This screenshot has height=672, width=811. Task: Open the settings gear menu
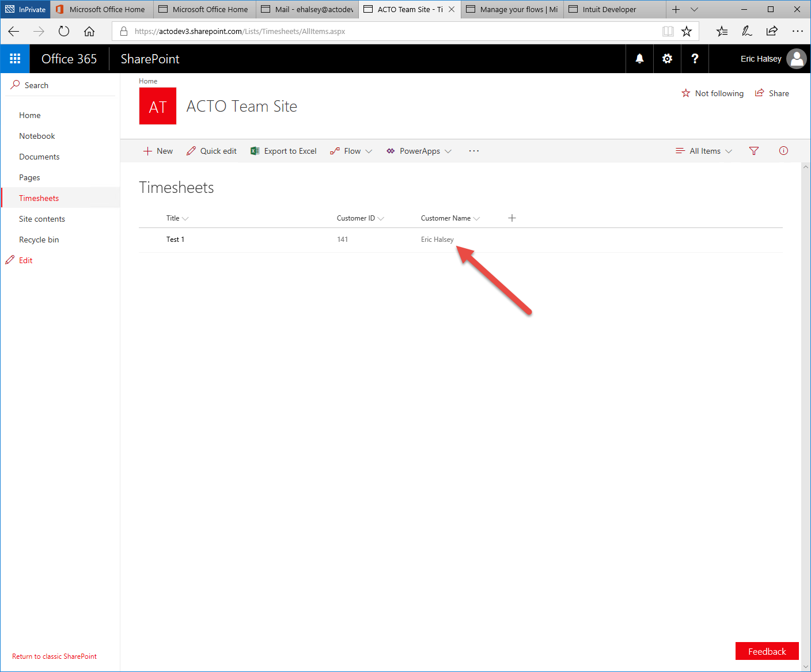[x=667, y=59]
